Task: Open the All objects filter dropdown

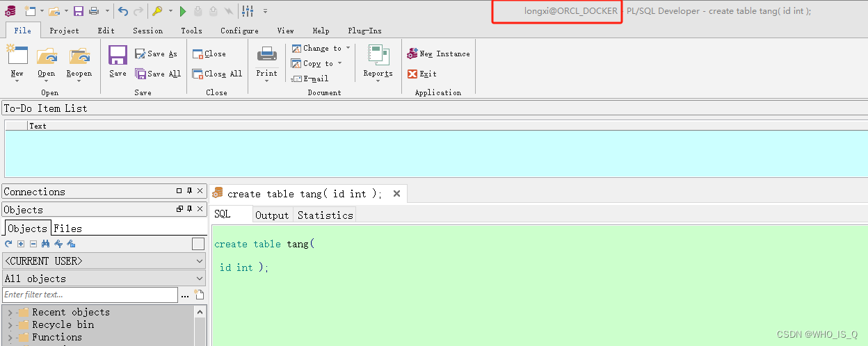Action: click(200, 279)
